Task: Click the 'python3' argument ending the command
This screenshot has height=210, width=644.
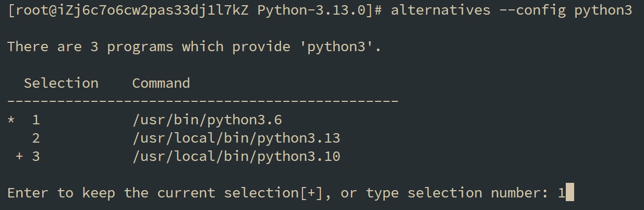Action: click(603, 10)
